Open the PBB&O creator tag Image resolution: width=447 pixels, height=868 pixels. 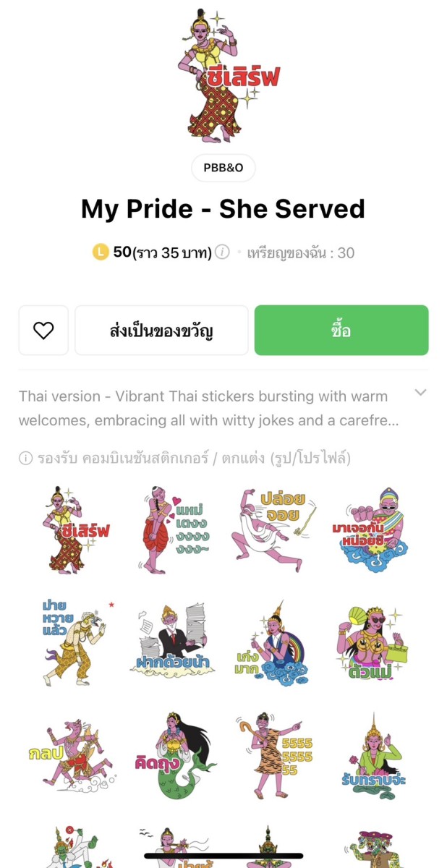(x=223, y=168)
